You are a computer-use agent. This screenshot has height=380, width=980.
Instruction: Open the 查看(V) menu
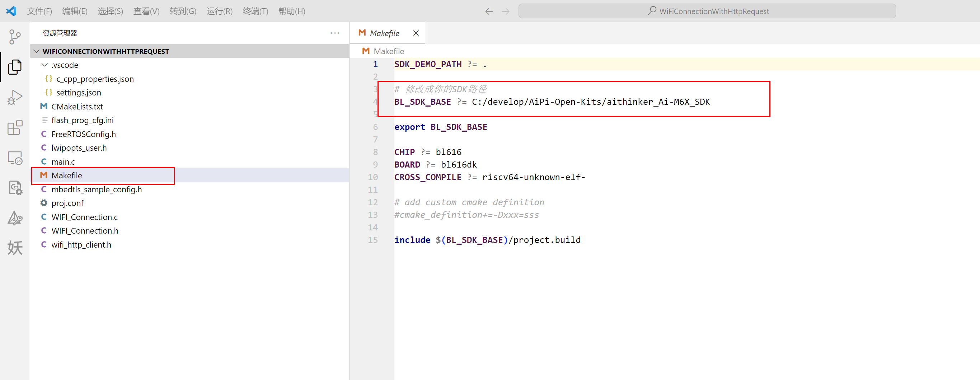click(146, 11)
